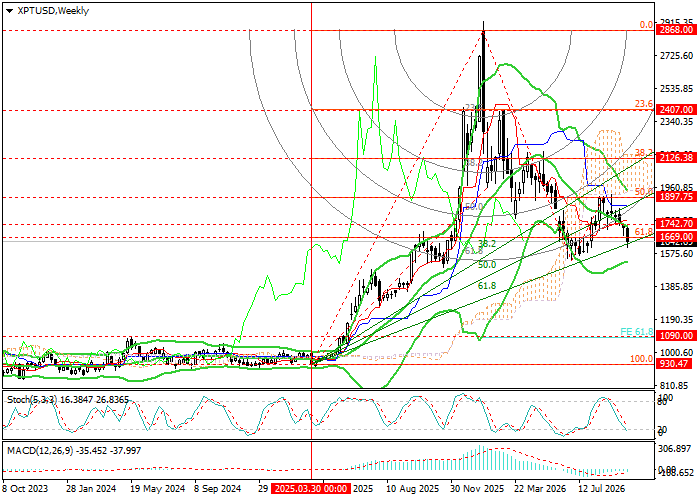Select the cyan FE 61.8 expansion label

pos(637,332)
